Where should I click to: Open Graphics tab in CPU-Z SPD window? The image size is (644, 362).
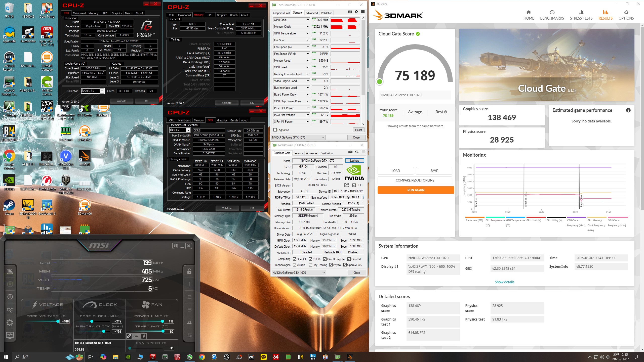[x=222, y=120]
